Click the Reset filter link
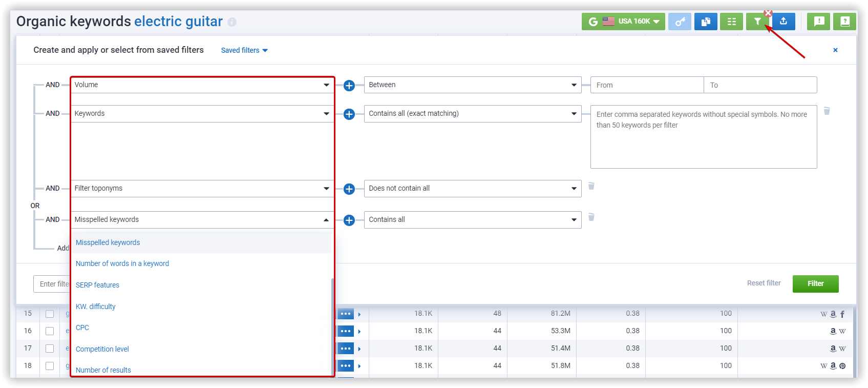The height and width of the screenshot is (388, 868). point(764,283)
